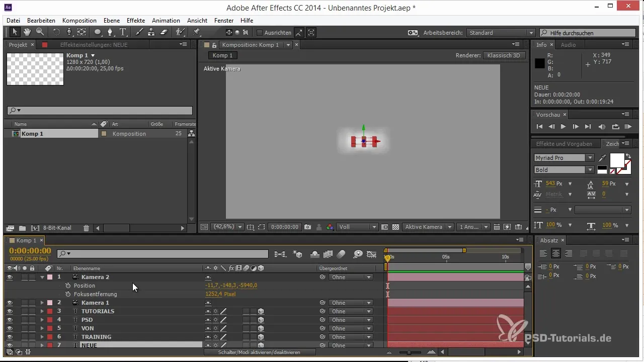
Task: Click the Komp 1 breadcrumb in viewer
Action: click(x=222, y=55)
